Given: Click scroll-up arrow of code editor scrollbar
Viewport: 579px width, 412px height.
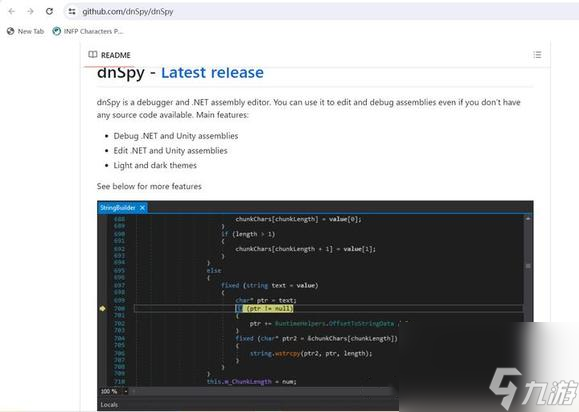Looking at the screenshot, I should (528, 219).
